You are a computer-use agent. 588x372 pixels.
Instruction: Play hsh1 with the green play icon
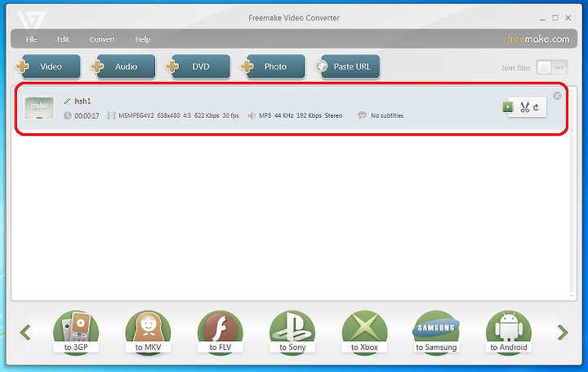click(x=508, y=107)
